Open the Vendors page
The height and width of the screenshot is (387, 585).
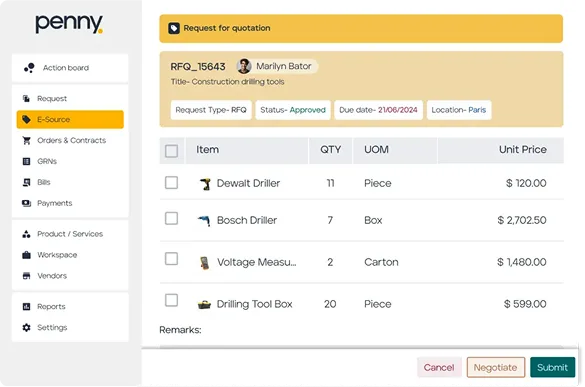(x=70, y=276)
